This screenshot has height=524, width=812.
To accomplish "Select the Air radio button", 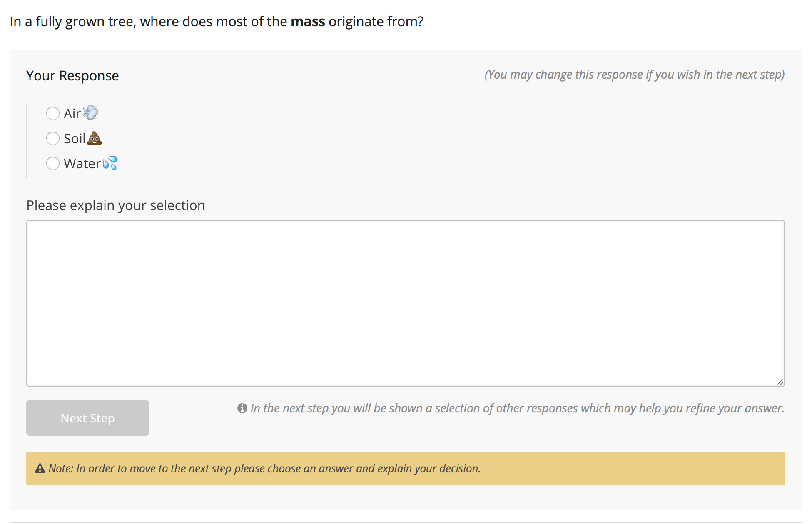I will [x=53, y=113].
